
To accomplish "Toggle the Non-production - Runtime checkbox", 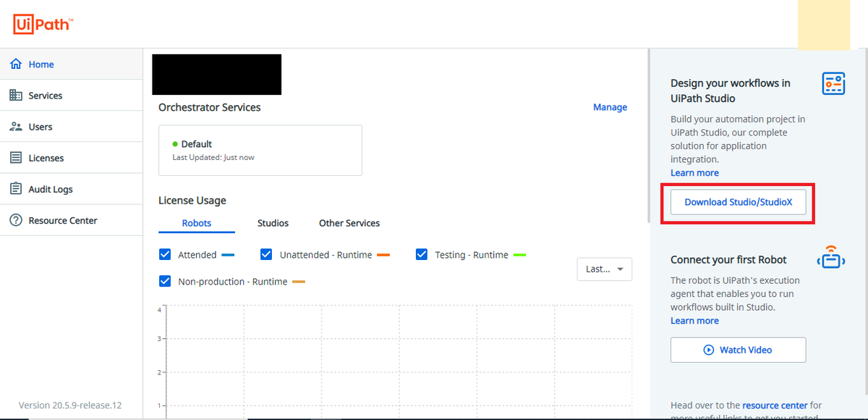I will pos(165,281).
